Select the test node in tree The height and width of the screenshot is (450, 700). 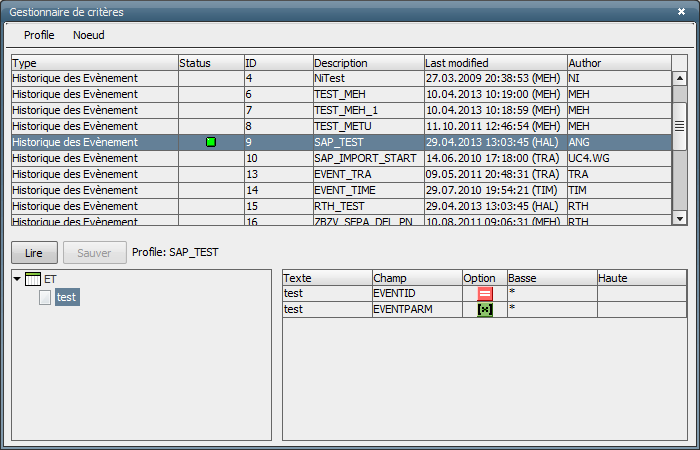[x=67, y=297]
